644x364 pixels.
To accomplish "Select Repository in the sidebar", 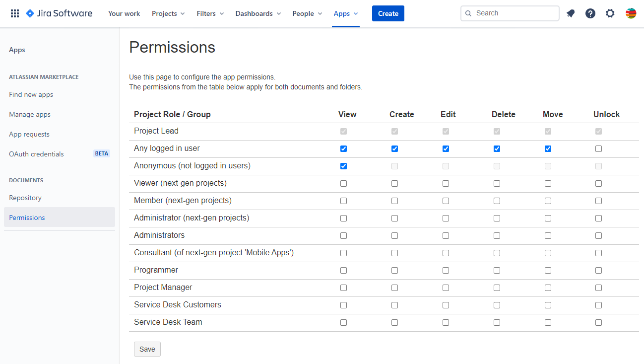I will [25, 198].
